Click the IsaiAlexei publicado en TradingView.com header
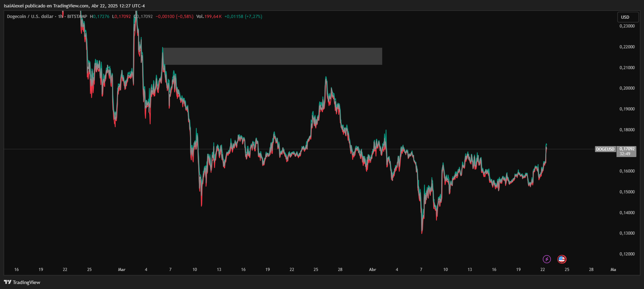Screen dimensions: 644x289 pyautogui.click(x=74, y=6)
